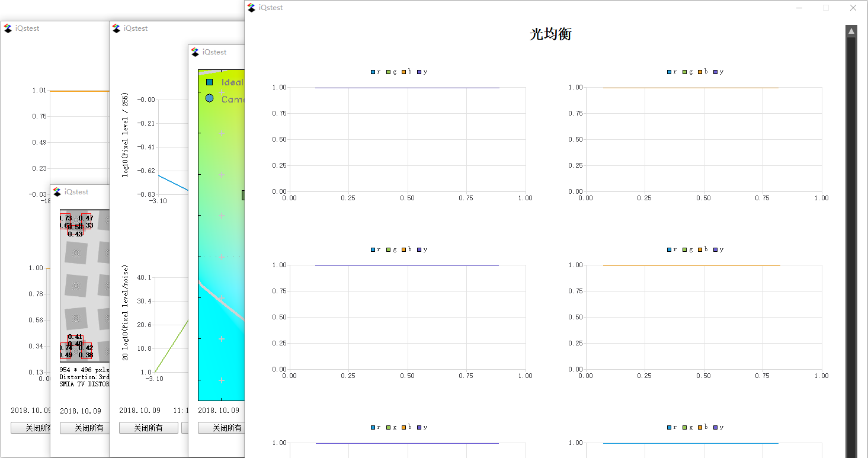Click the y legend swatch of the second-row left chart
This screenshot has height=458, width=868.
pos(419,249)
